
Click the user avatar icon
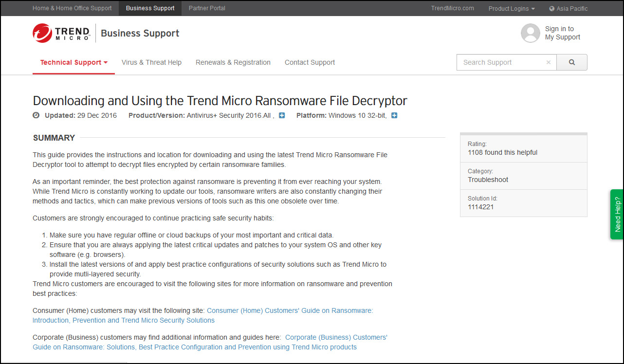(530, 33)
